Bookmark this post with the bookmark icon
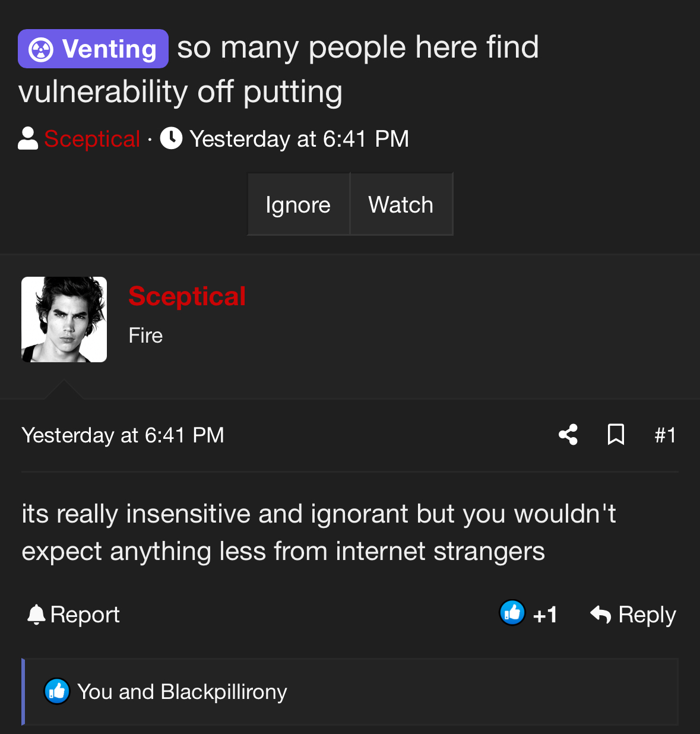The image size is (700, 734). coord(616,435)
